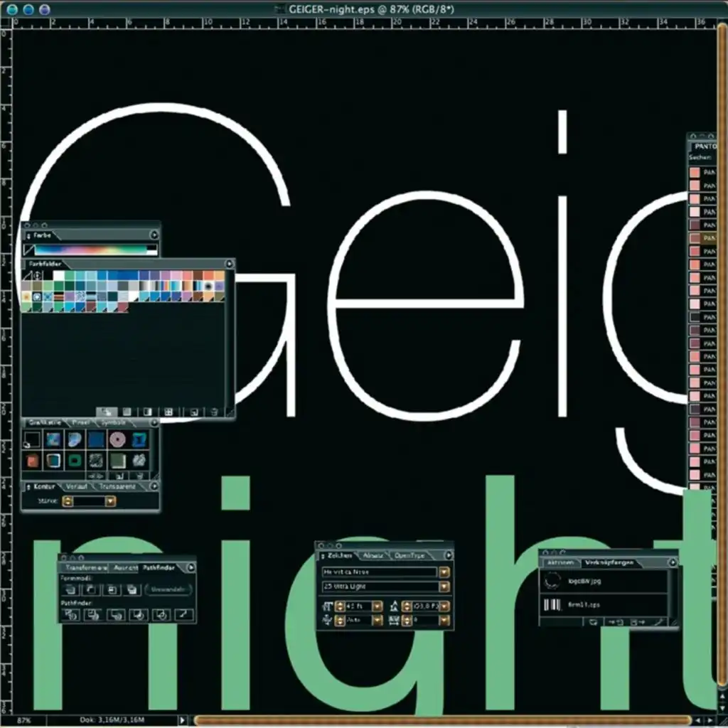Open the kerning Auto dropdown arrow
The height and width of the screenshot is (728, 728).
(x=378, y=621)
